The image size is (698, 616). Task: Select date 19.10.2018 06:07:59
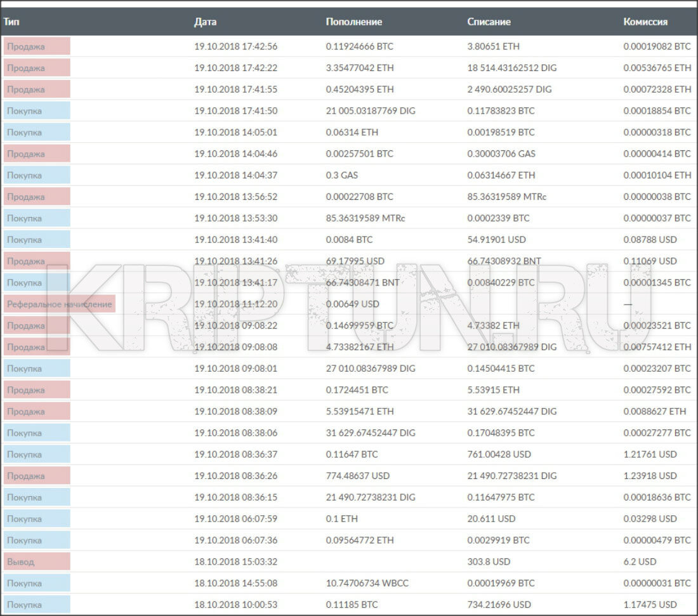[x=235, y=518]
